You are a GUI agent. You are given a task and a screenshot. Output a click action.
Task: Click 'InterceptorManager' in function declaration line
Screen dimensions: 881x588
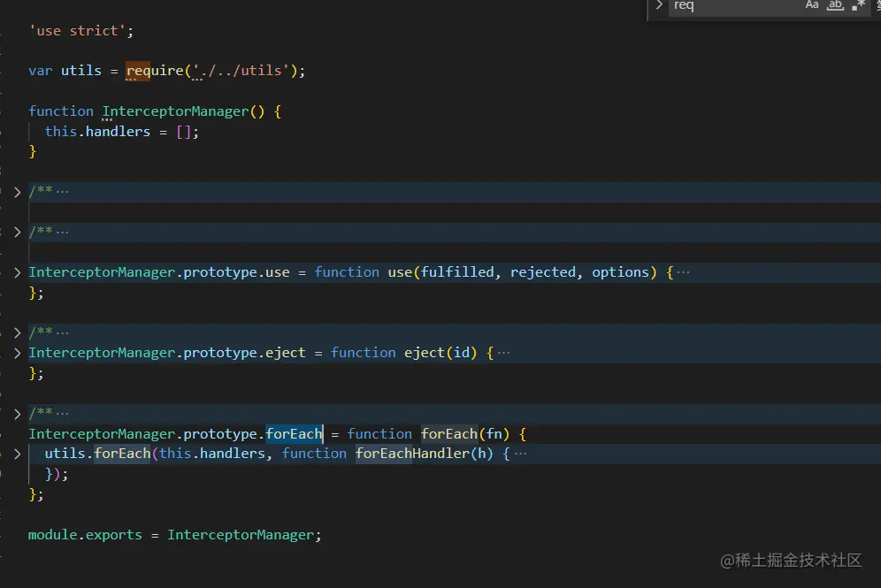(x=175, y=111)
